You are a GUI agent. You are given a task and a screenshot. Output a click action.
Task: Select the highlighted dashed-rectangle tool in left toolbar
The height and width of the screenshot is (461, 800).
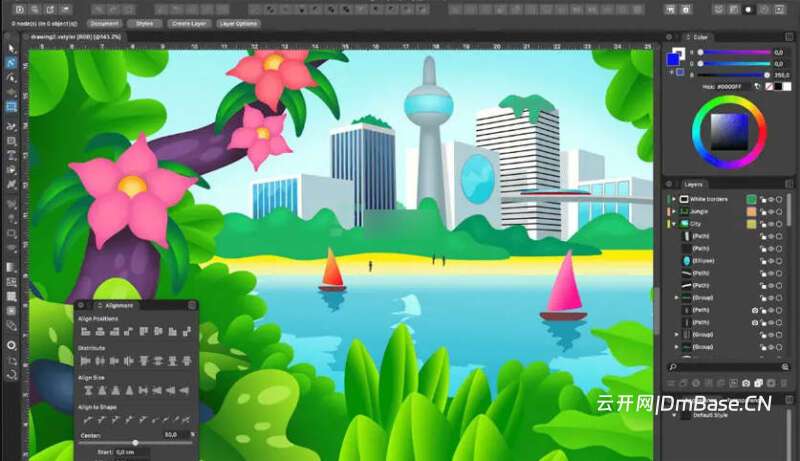11,107
